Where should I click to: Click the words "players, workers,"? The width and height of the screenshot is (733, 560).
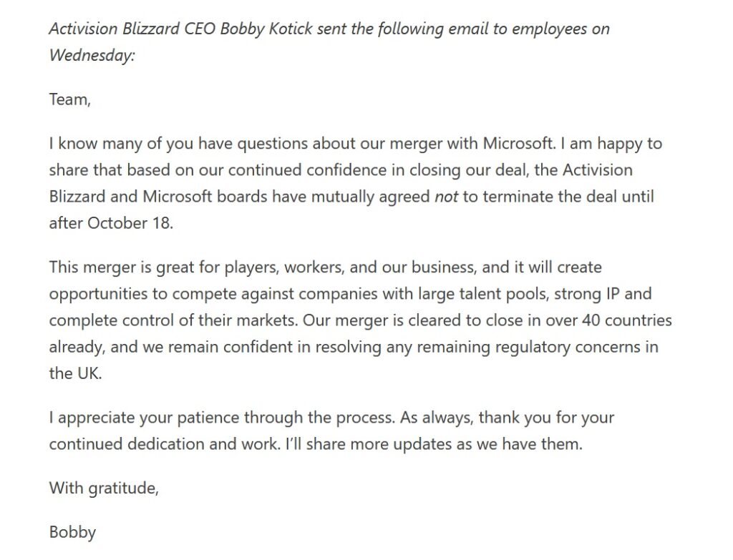(x=285, y=267)
